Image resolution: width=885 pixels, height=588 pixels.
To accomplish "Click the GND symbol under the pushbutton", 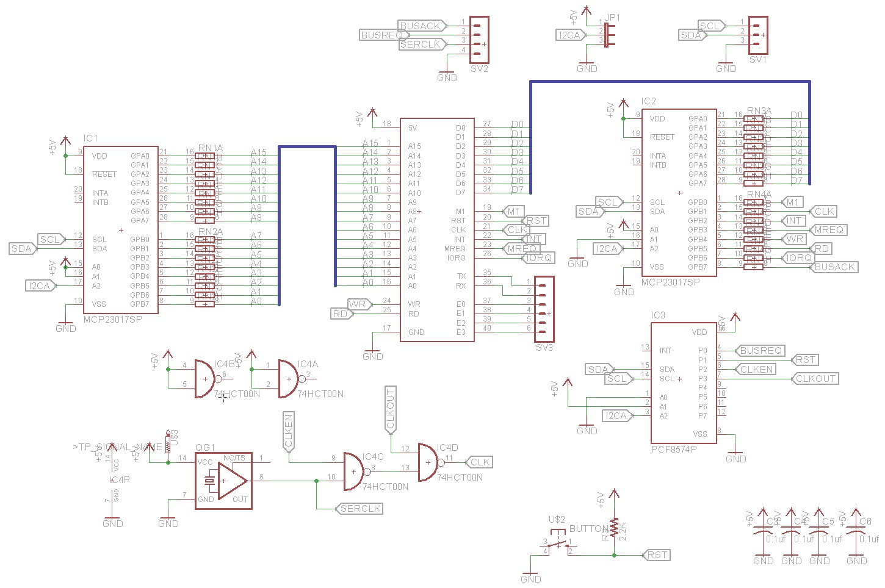I will click(x=531, y=575).
